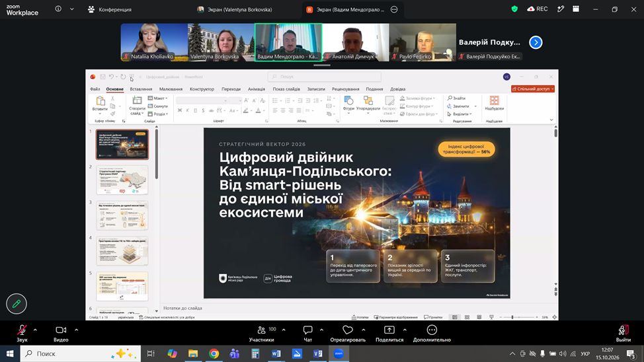
Task: Open options on Экран (Вадим Мендограло) tab
Action: 394,9
